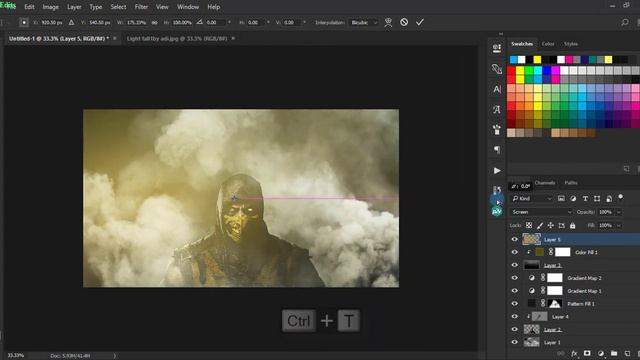Open the Interpolation Bicubic dropdown
Image resolution: width=640 pixels, height=360 pixels.
click(x=363, y=22)
